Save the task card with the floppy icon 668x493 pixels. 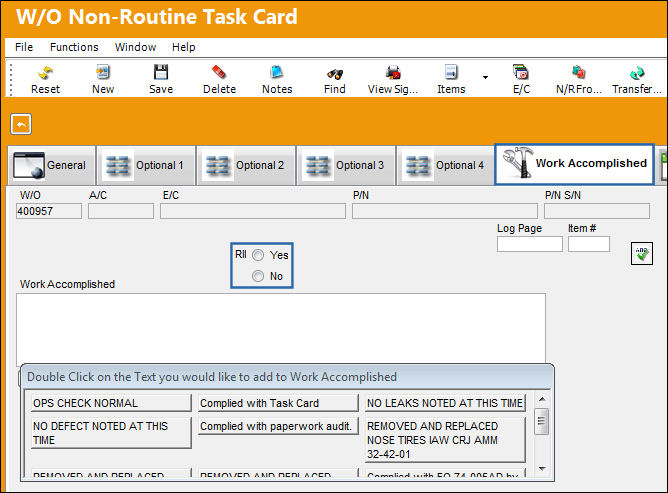tap(161, 72)
